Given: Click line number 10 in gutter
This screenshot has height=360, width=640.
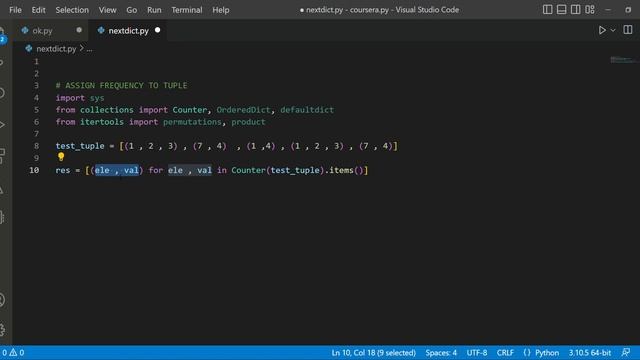Looking at the screenshot, I should (x=34, y=170).
